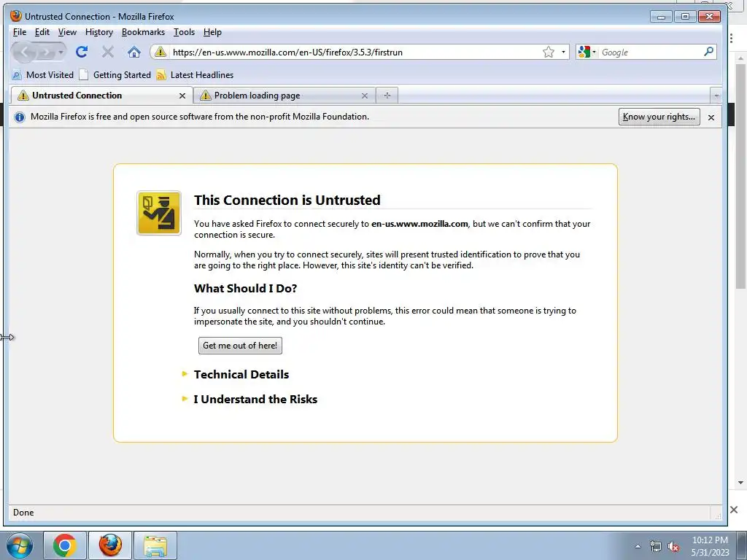Click the yellow security officer icon
This screenshot has width=747, height=560.
click(x=158, y=213)
